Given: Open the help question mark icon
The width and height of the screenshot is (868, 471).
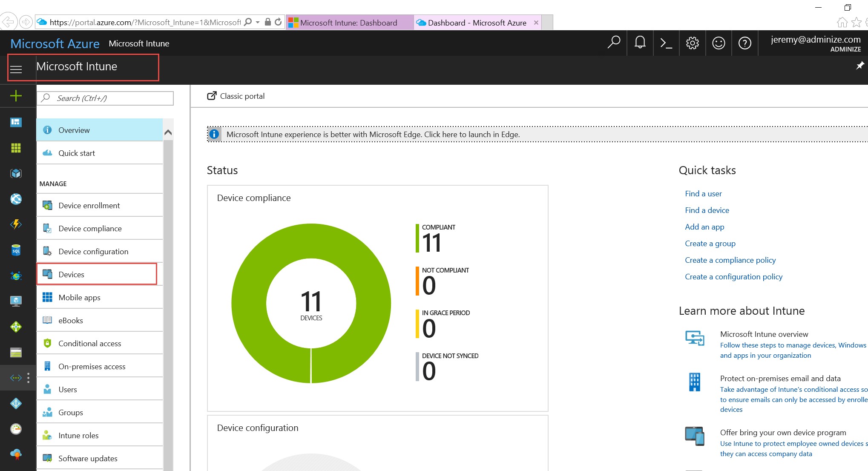Looking at the screenshot, I should tap(744, 43).
